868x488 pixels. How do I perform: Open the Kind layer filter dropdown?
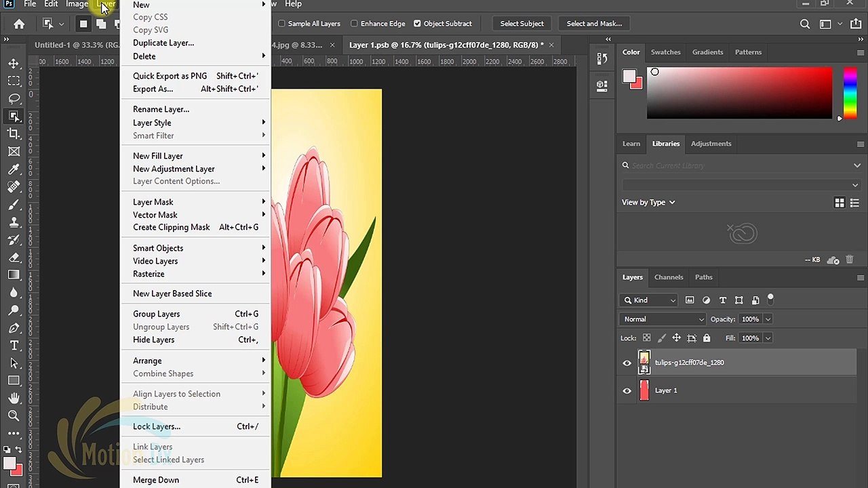tap(648, 300)
